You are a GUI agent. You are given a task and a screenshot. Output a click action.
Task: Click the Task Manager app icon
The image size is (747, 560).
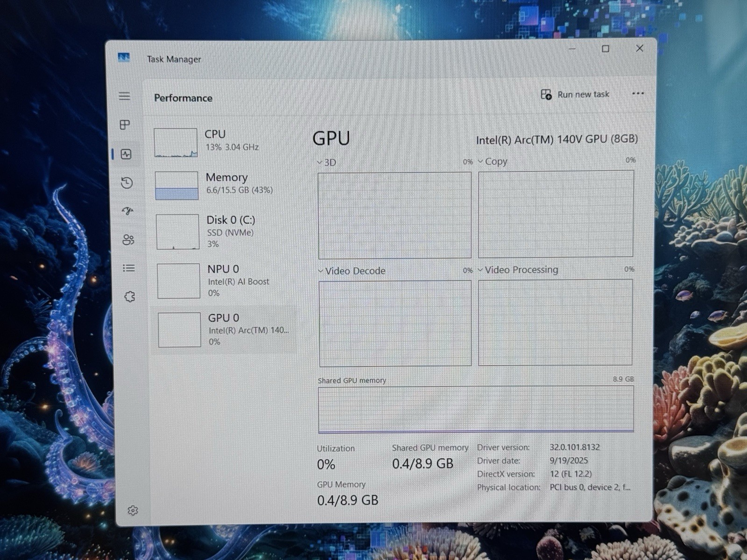(124, 58)
